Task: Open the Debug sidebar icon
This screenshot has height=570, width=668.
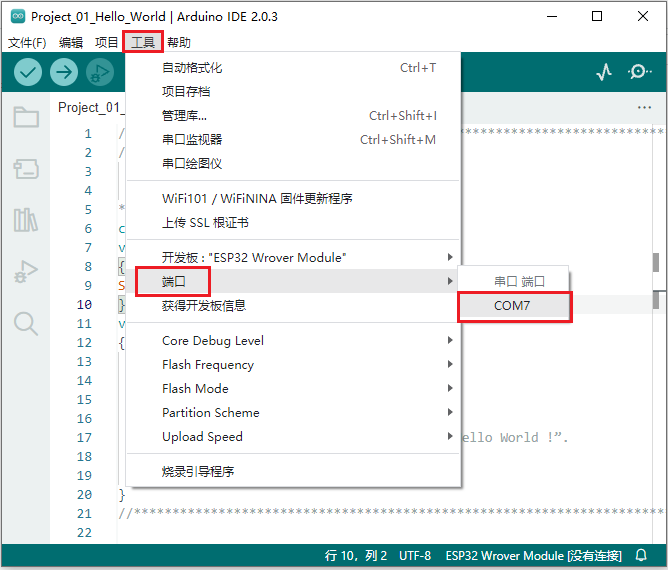Action: (x=26, y=271)
